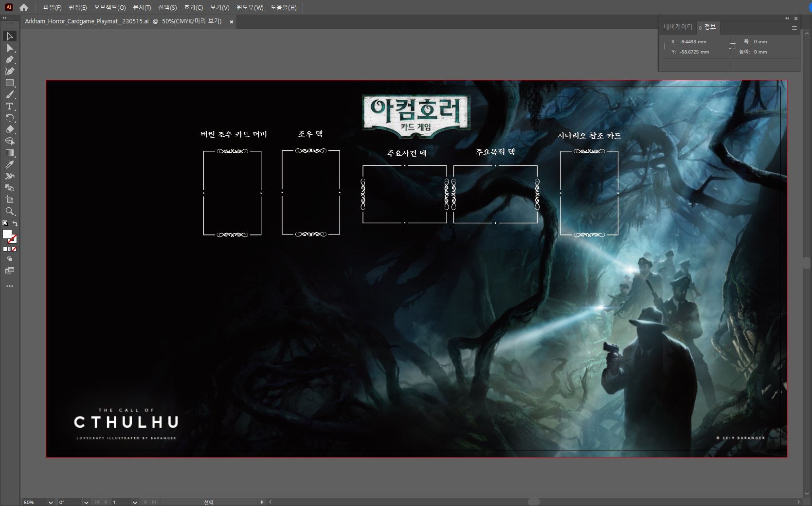Go to previous artboard button
812x506 pixels.
coord(106,502)
